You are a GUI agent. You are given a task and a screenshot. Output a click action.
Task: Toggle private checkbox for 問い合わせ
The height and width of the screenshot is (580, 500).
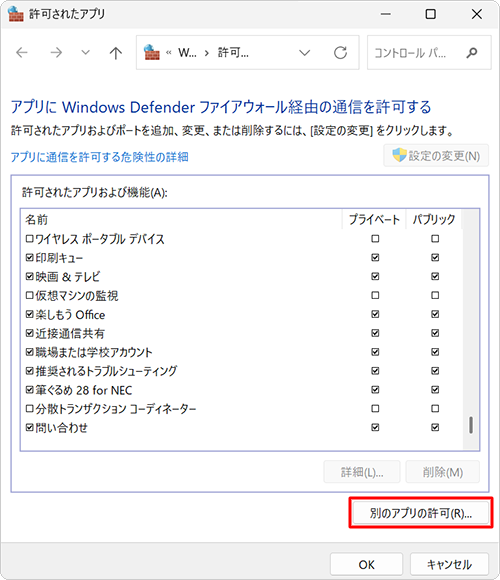tap(375, 427)
